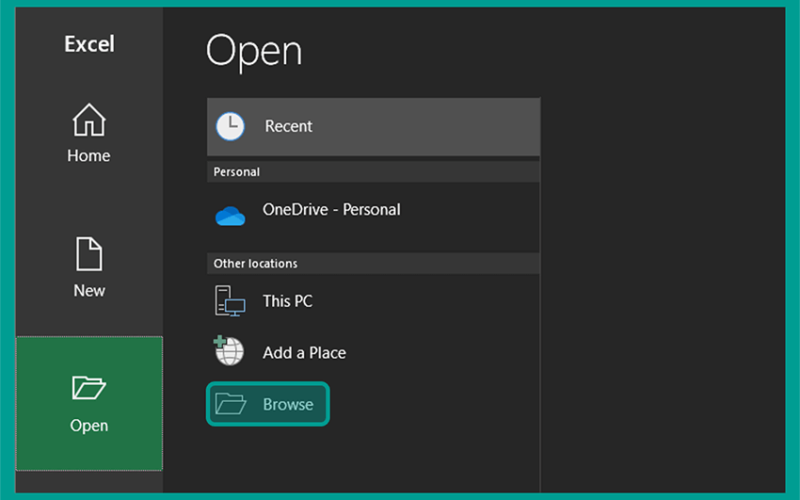This screenshot has width=800, height=500.
Task: Click the Browse label text
Action: [288, 404]
